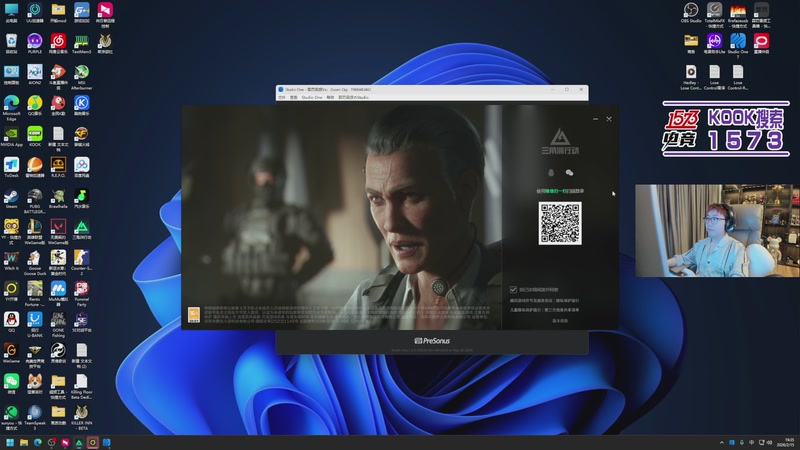This screenshot has width=800, height=450.
Task: Click the GONE Fishing desktop icon
Action: (58, 324)
